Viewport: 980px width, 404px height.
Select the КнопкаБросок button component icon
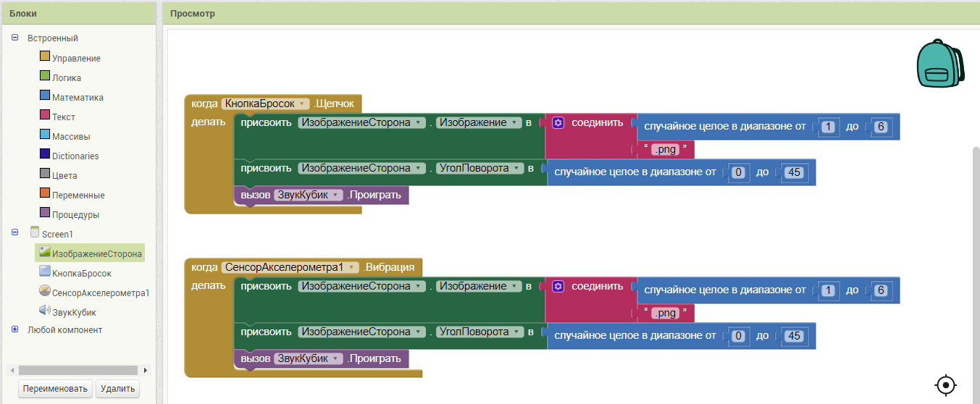pos(45,272)
